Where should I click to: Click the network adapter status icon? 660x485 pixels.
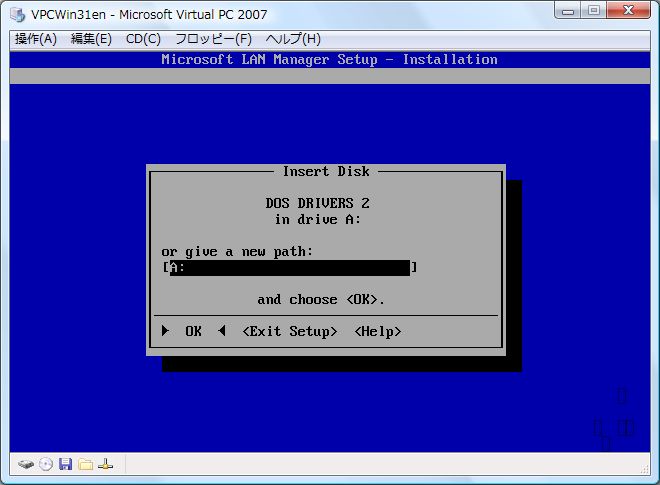105,464
